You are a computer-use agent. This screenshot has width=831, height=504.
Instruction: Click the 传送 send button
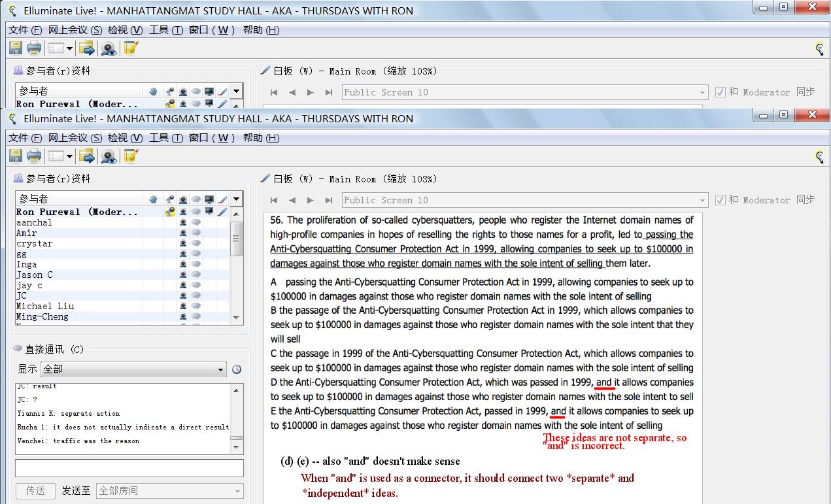[36, 490]
